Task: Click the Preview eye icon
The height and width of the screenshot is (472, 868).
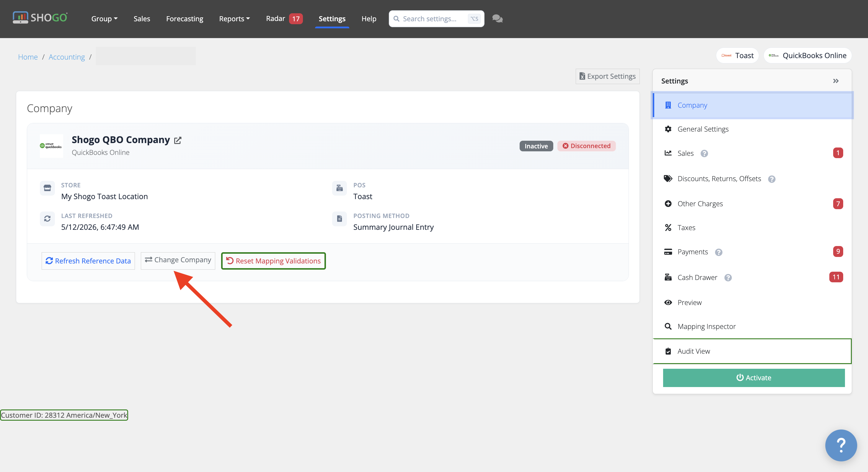Action: (x=668, y=302)
